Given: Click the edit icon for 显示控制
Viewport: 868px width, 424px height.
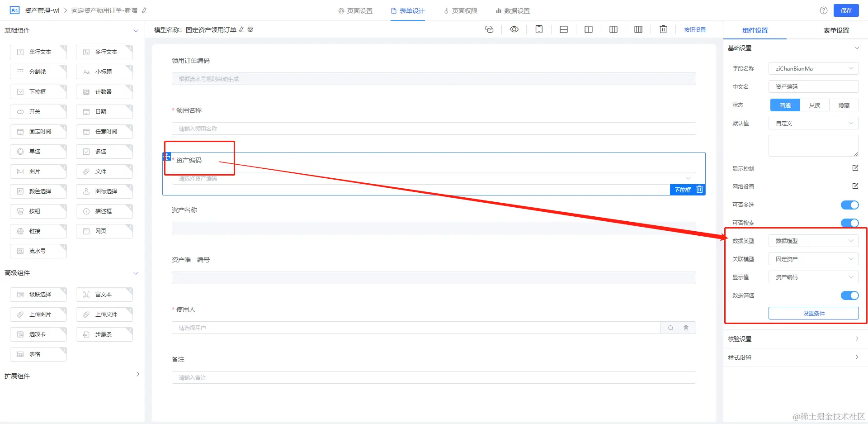Looking at the screenshot, I should point(855,168).
